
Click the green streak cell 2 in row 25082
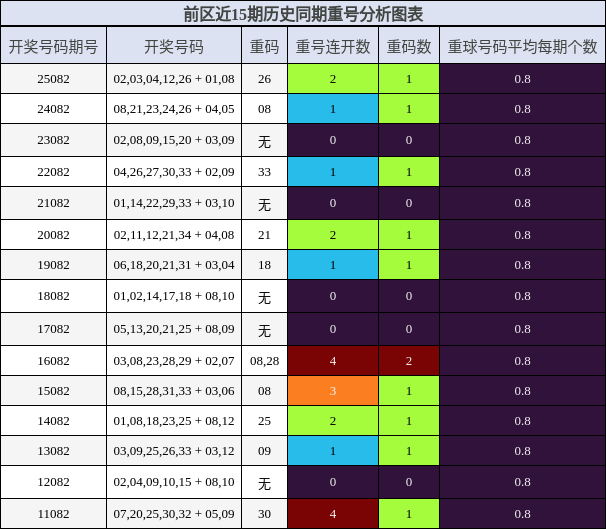[333, 79]
